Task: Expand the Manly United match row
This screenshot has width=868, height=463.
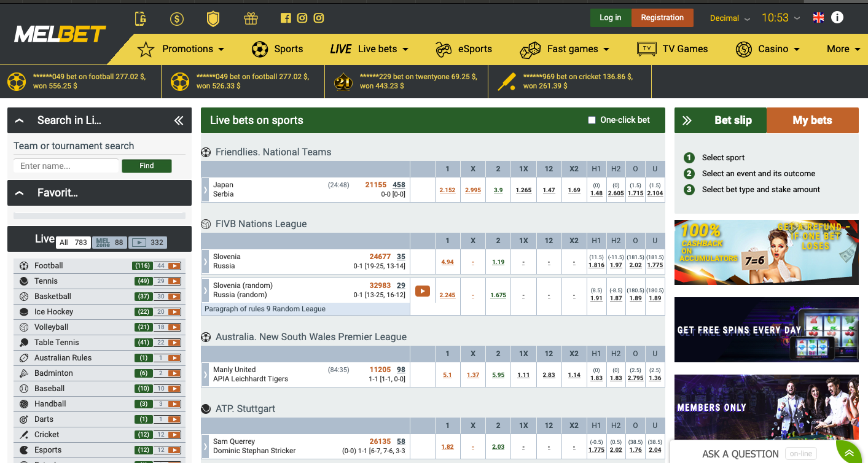Action: pos(205,375)
